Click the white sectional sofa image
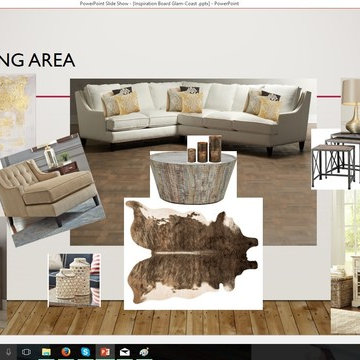The height and width of the screenshot is (360, 360). tap(193, 117)
